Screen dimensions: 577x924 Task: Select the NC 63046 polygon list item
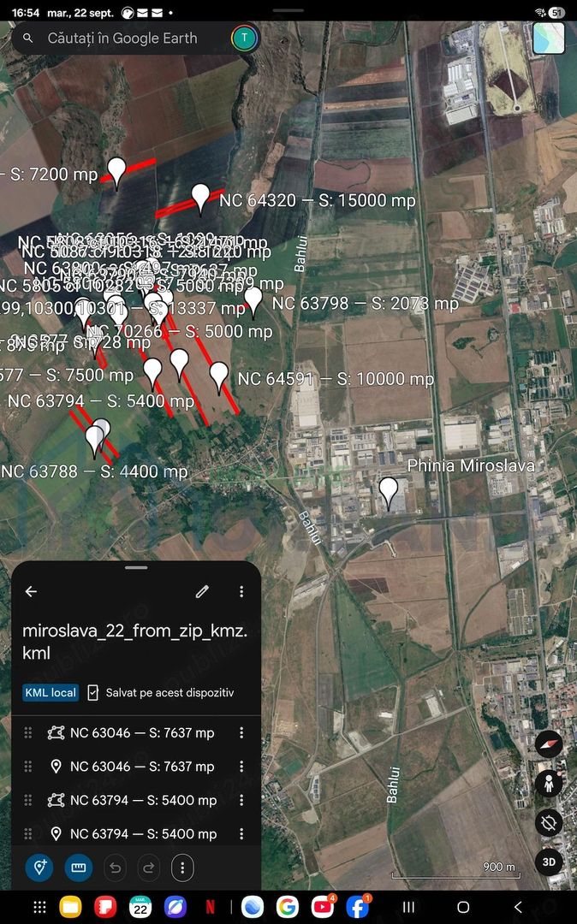(136, 732)
